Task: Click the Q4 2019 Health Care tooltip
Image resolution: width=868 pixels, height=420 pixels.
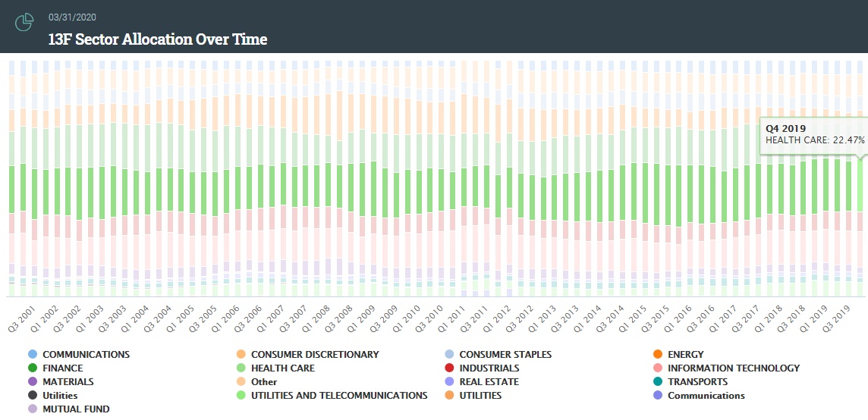Action: coord(814,134)
